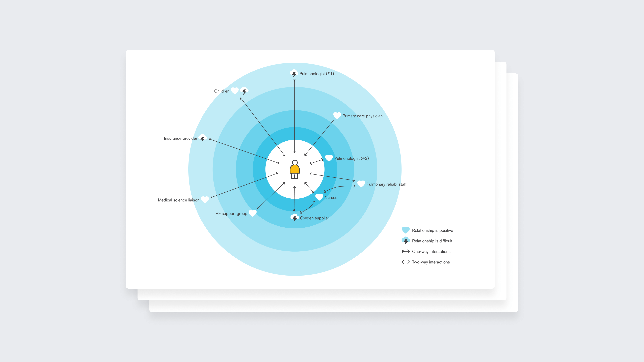Select the IPF support group label

pyautogui.click(x=231, y=214)
